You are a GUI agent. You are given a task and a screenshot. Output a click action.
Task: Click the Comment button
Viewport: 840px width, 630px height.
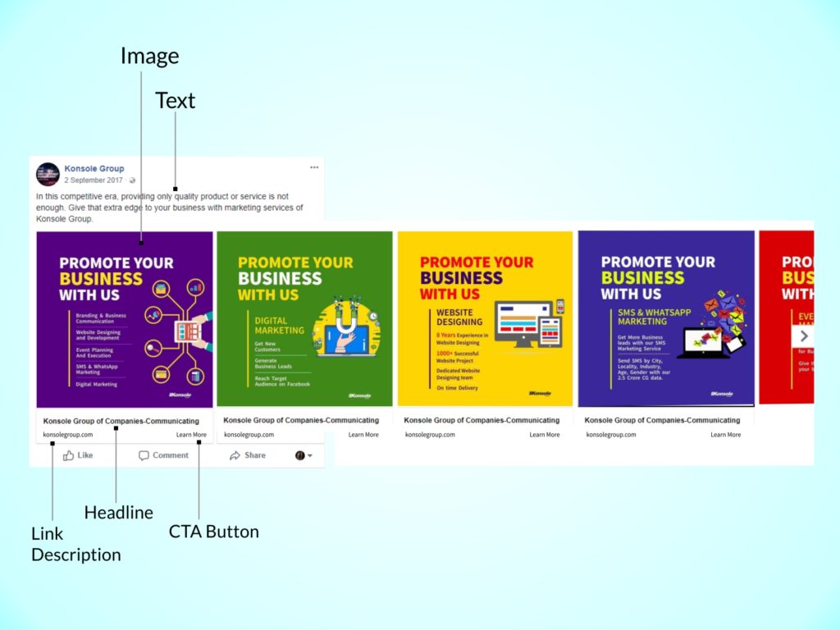[163, 455]
